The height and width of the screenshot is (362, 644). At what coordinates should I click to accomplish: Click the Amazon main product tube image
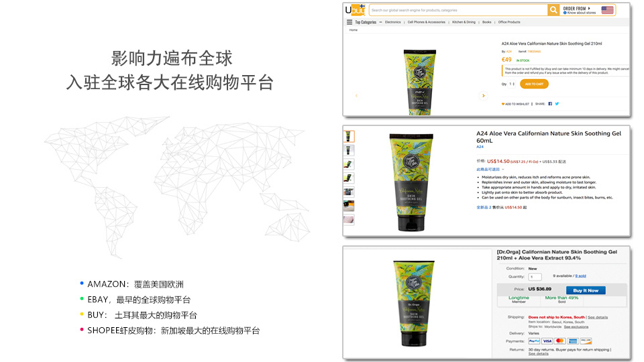point(411,182)
